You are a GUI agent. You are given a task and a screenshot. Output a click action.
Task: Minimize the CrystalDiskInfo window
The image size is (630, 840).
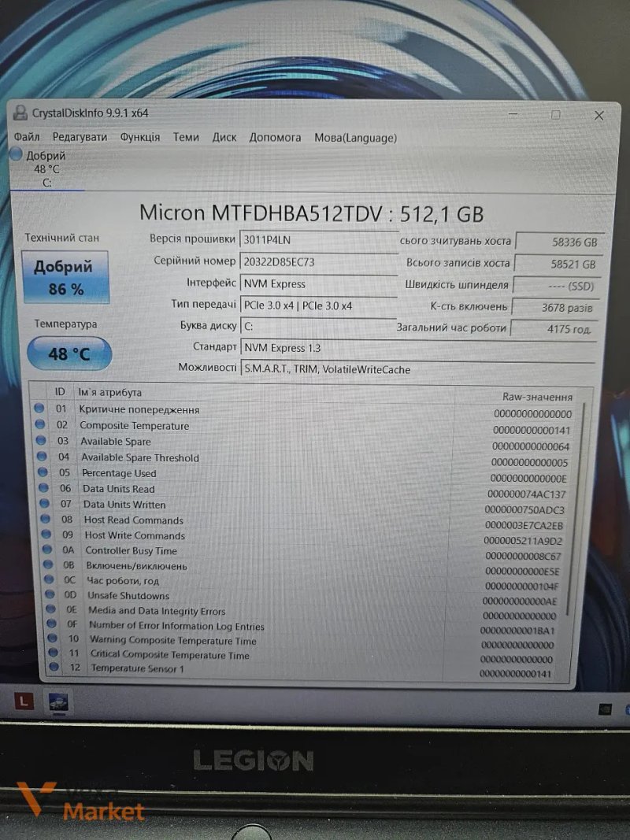pos(513,113)
